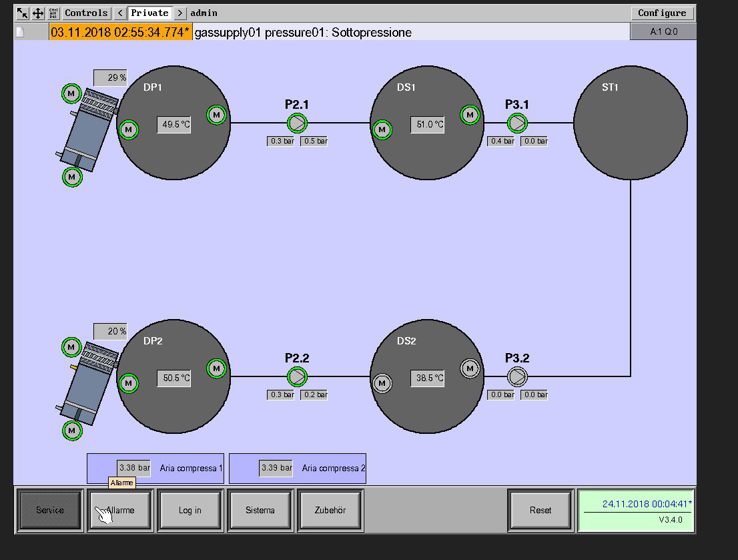Click the A:1 Q:0 alarm counter

click(663, 31)
